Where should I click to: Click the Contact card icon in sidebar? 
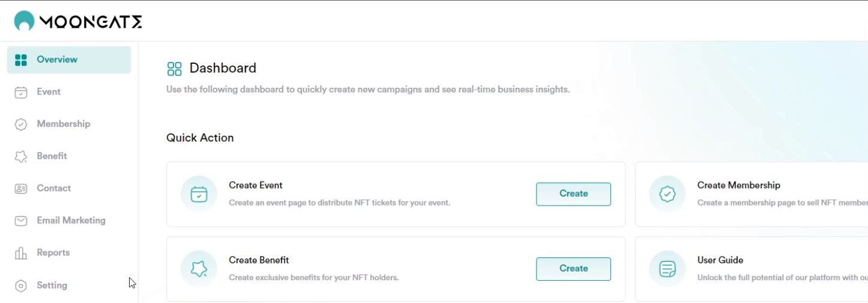[x=21, y=189]
